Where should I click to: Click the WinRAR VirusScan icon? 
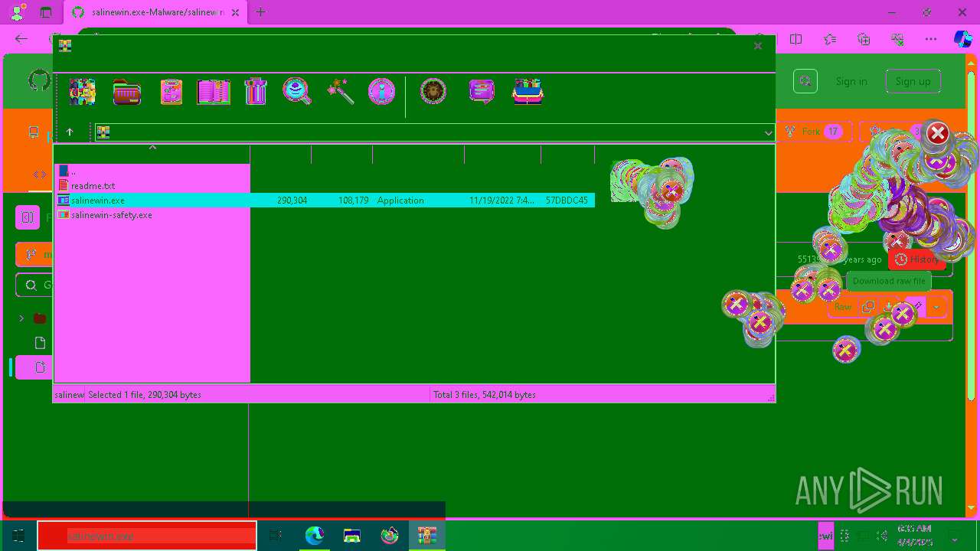pos(433,92)
